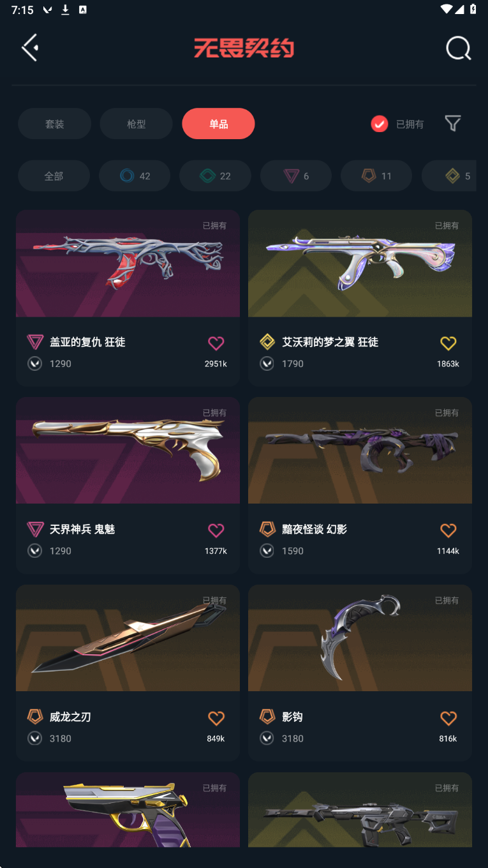Favorite 艾沃莉的梦之翼 狂徒 with the heart

pyautogui.click(x=448, y=343)
